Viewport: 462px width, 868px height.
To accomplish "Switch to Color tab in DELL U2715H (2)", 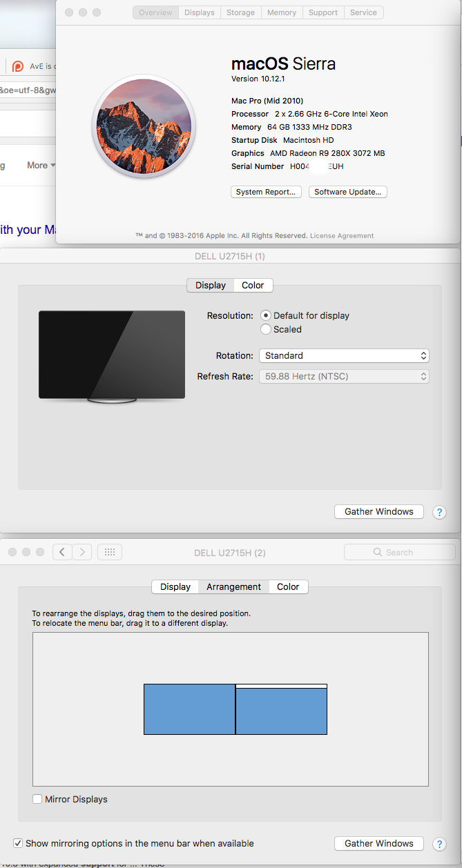I will point(288,586).
